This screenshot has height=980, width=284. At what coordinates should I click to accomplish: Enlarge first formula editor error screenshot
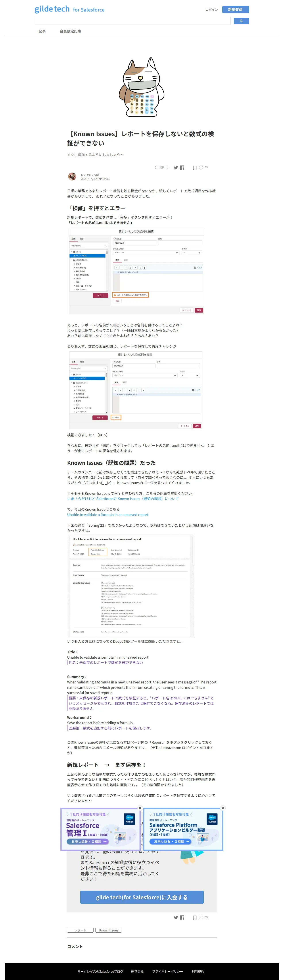(136, 271)
